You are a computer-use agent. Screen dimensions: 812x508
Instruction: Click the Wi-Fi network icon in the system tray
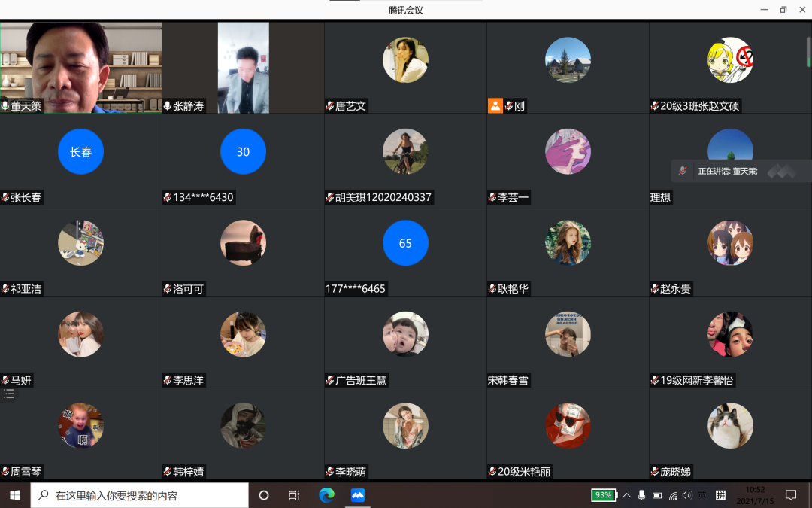pyautogui.click(x=673, y=495)
